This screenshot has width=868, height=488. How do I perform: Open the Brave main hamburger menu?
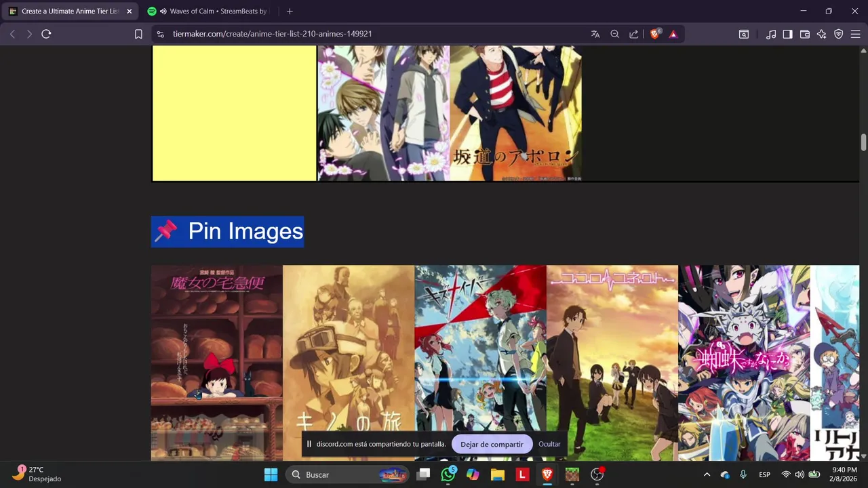point(856,34)
